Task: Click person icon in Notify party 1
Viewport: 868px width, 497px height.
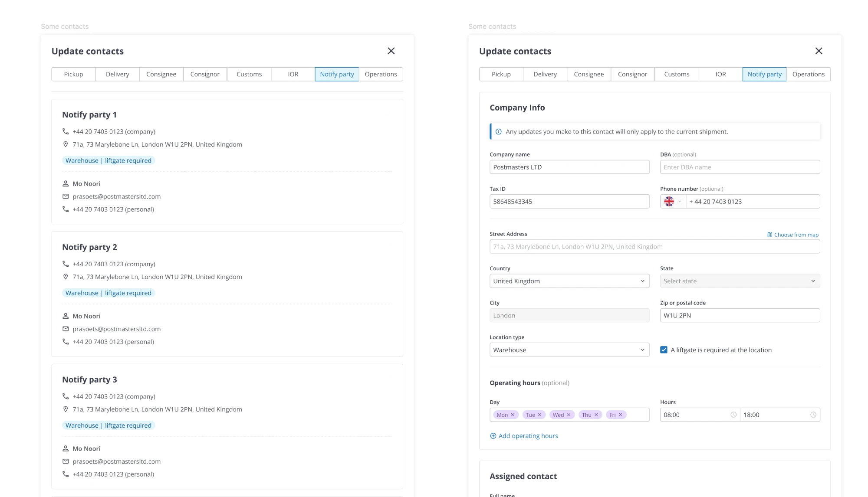Action: pyautogui.click(x=66, y=183)
